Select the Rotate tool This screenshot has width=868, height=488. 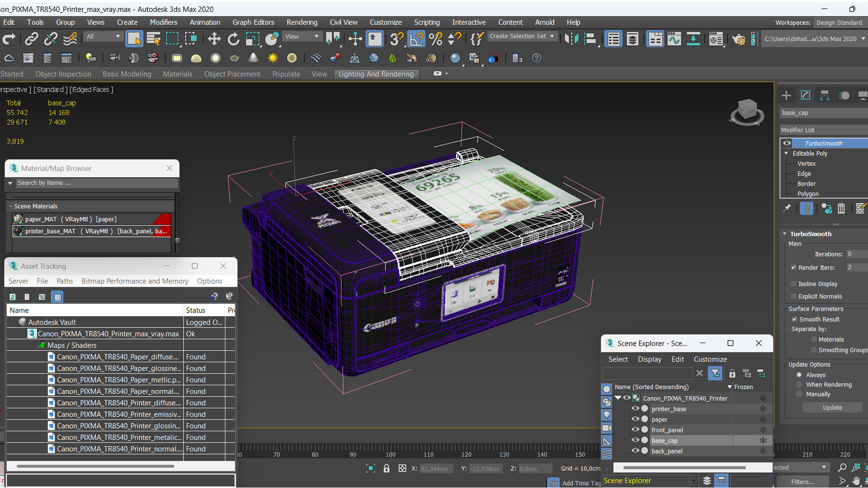coord(233,39)
